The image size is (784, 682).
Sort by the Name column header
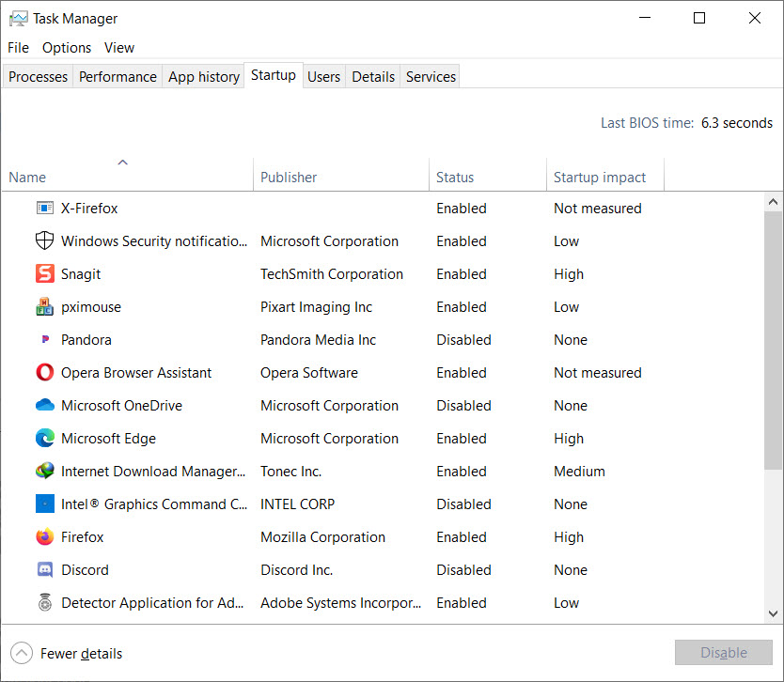click(128, 175)
